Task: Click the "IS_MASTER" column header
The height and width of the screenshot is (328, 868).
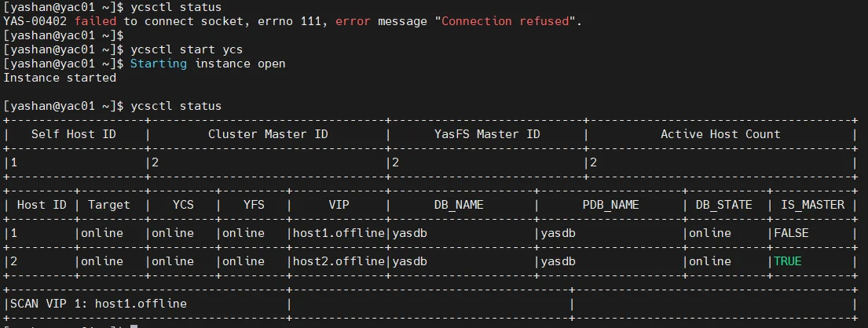Action: (x=813, y=206)
